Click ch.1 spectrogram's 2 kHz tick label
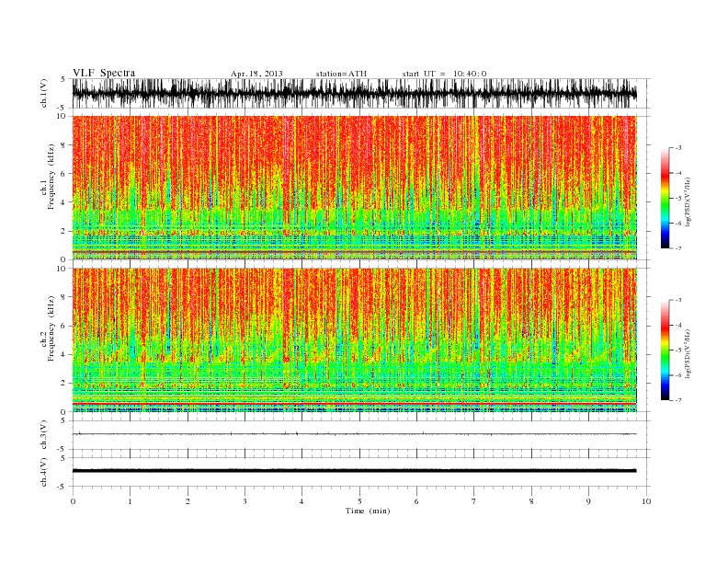This screenshot has height=563, width=728. pos(64,231)
